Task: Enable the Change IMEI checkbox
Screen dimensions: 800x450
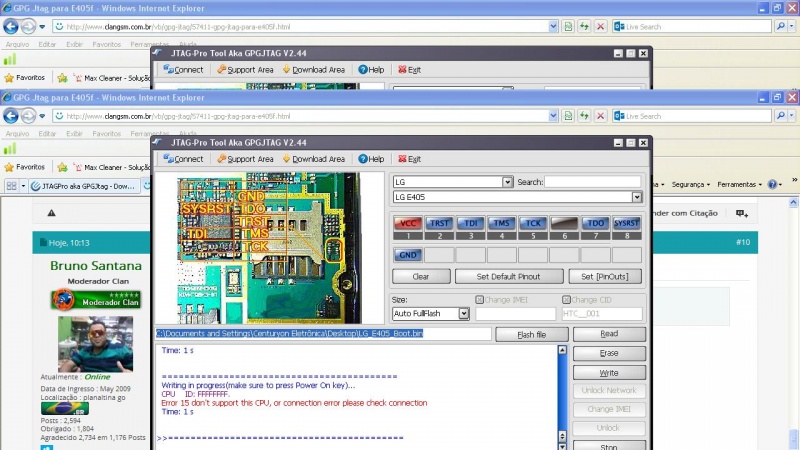Action: coord(480,300)
